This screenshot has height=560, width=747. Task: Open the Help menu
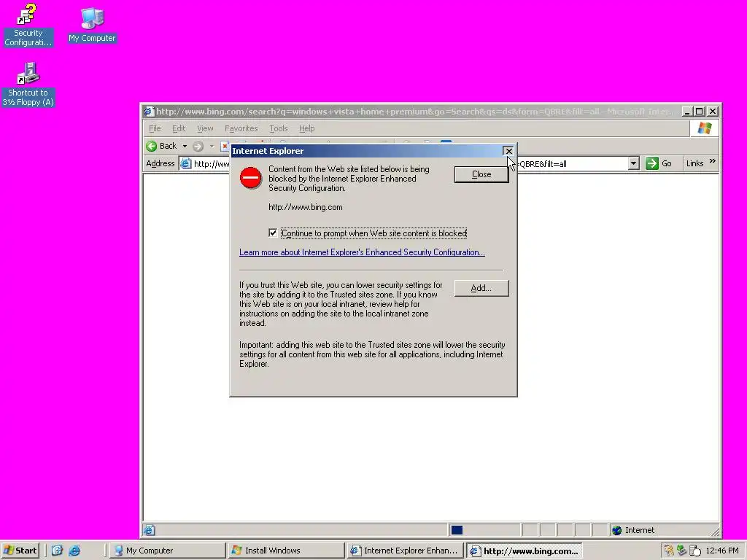307,128
